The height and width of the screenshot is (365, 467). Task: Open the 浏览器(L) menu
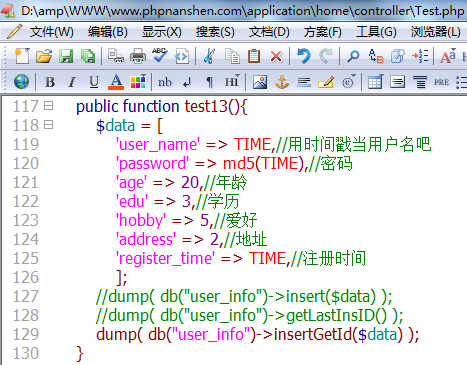tap(435, 32)
